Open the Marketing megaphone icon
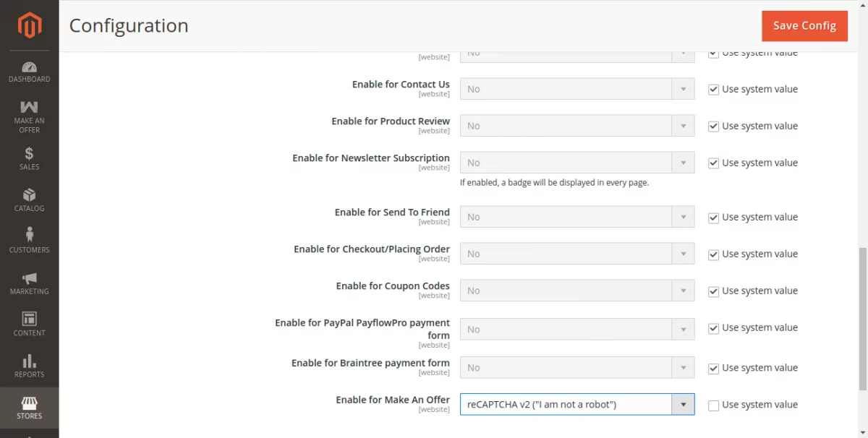Image resolution: width=868 pixels, height=438 pixels. (30, 278)
